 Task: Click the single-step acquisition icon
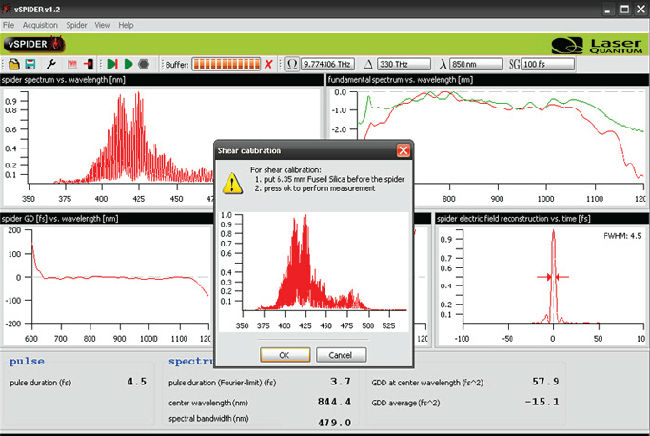click(112, 64)
